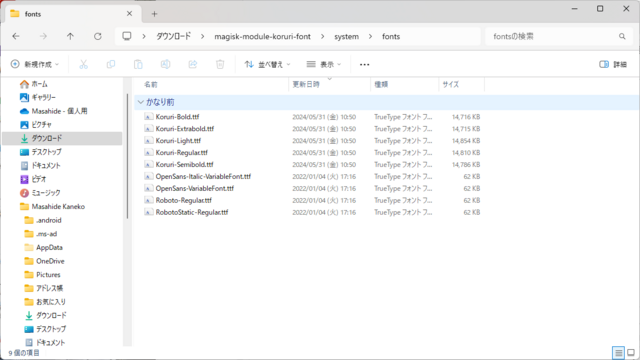Click the Delete trash can icon
Viewport: 640px width, 360px height.
[220, 64]
